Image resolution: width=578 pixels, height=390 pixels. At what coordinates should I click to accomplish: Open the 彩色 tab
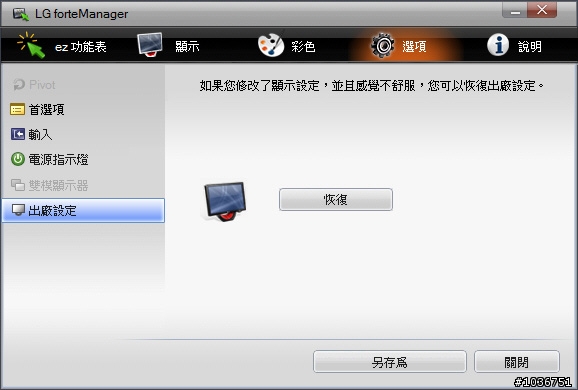click(286, 46)
